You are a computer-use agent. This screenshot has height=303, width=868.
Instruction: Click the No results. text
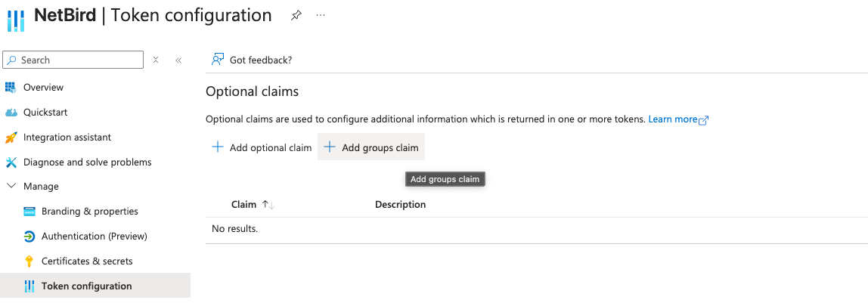pos(234,228)
